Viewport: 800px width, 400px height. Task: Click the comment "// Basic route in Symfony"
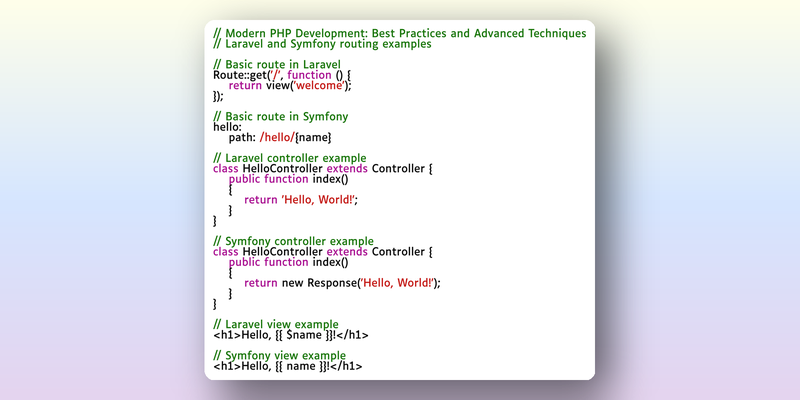tap(281, 117)
